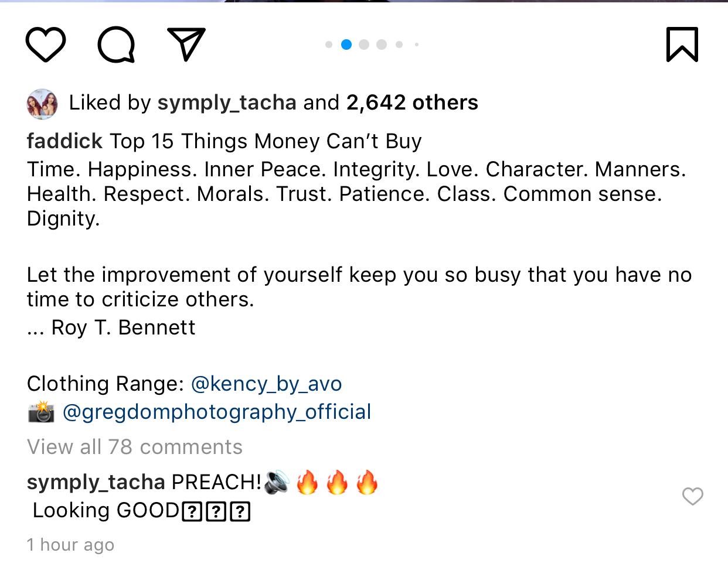This screenshot has height=577, width=728.
Task: Open faddick profile from caption
Action: pyautogui.click(x=64, y=142)
